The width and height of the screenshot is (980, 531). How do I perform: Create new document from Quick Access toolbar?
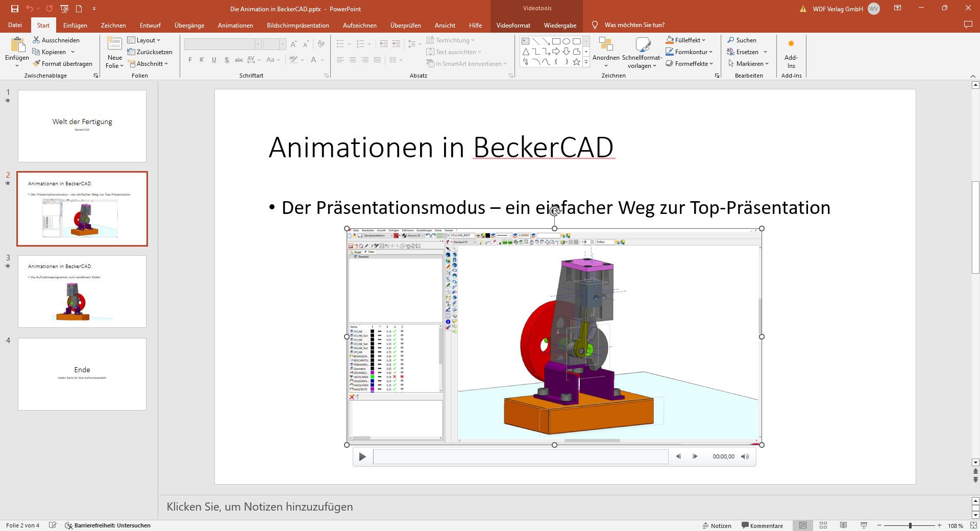pyautogui.click(x=79, y=9)
